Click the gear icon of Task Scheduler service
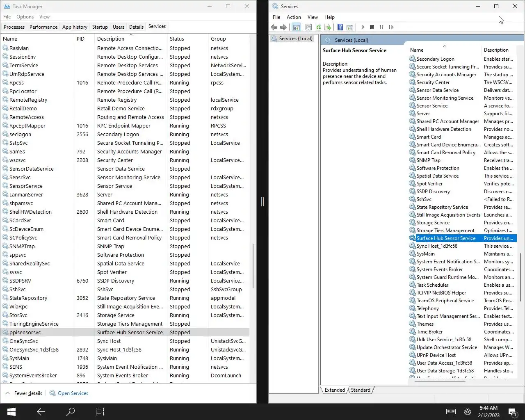The width and height of the screenshot is (525, 420). coord(413,285)
